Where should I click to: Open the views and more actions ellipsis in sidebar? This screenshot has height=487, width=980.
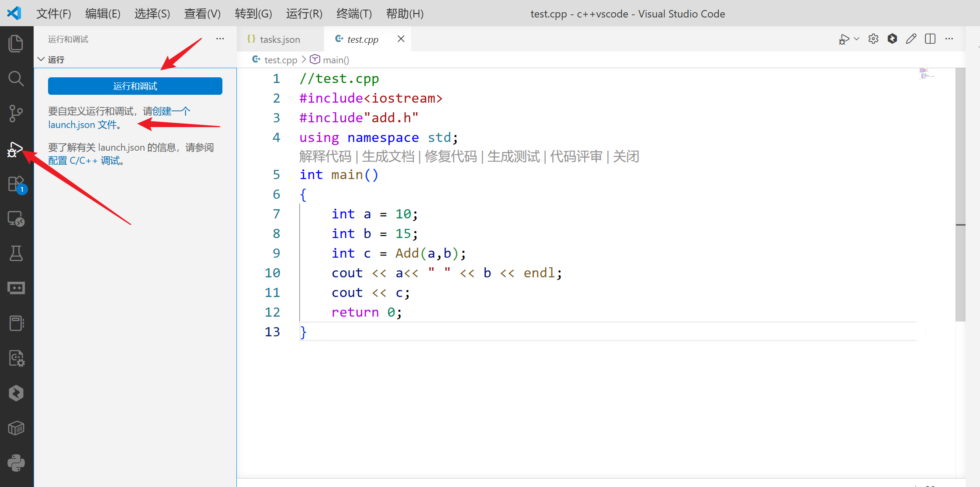pos(220,39)
